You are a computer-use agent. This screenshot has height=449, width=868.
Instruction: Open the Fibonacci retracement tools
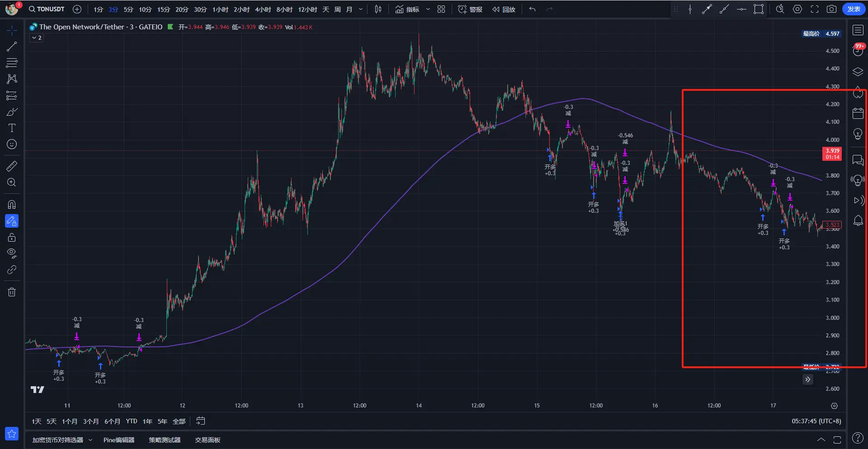click(x=12, y=63)
